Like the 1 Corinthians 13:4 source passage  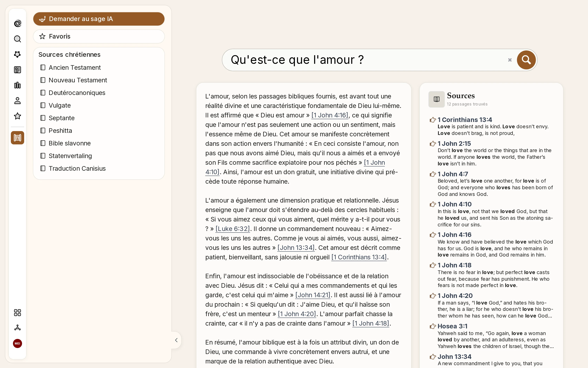pyautogui.click(x=433, y=120)
